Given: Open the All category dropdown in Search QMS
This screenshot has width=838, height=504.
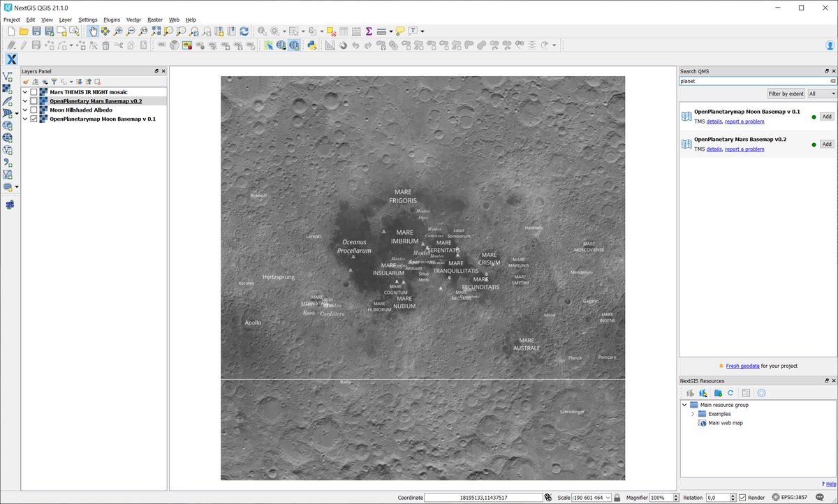Looking at the screenshot, I should 823,94.
